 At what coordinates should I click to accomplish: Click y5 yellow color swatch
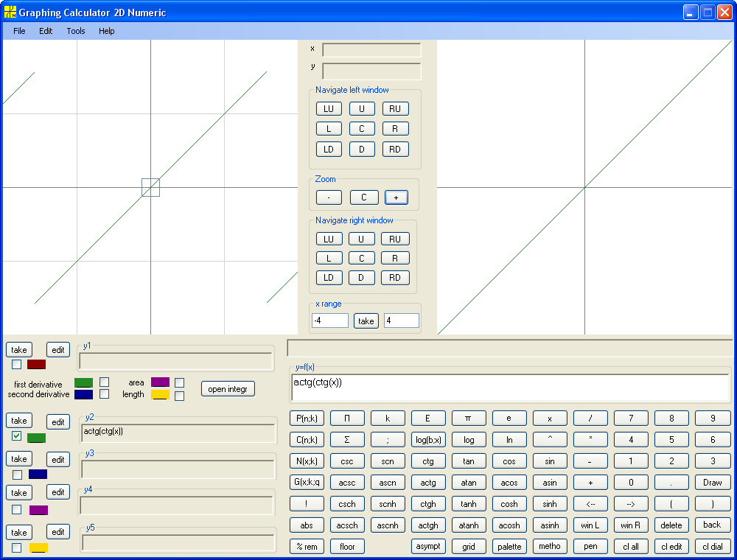point(38,547)
